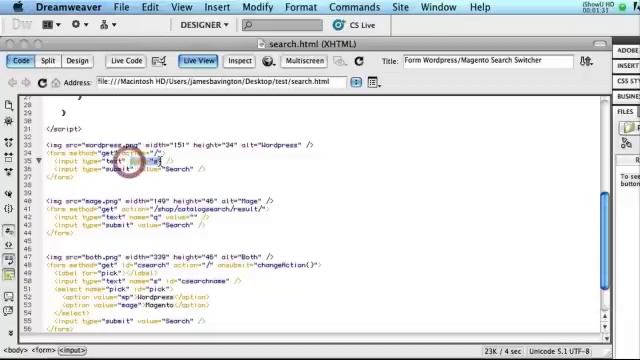Screen dimensions: 640x360
Task: Open the INSERT panel tab
Action: pyautogui.click(x=627, y=65)
